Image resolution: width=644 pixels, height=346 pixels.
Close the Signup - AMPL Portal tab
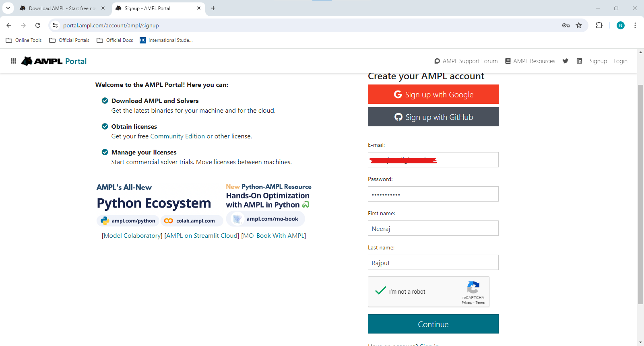(199, 8)
